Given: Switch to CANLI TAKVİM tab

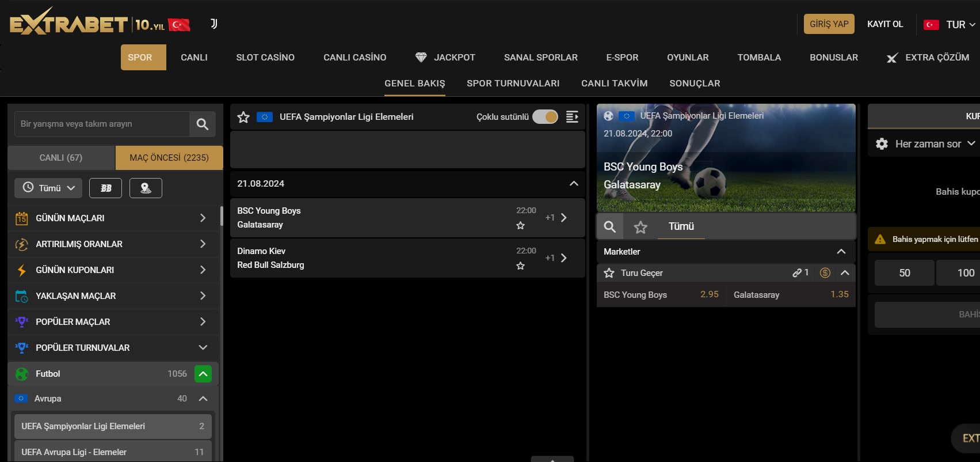Looking at the screenshot, I should [x=615, y=84].
